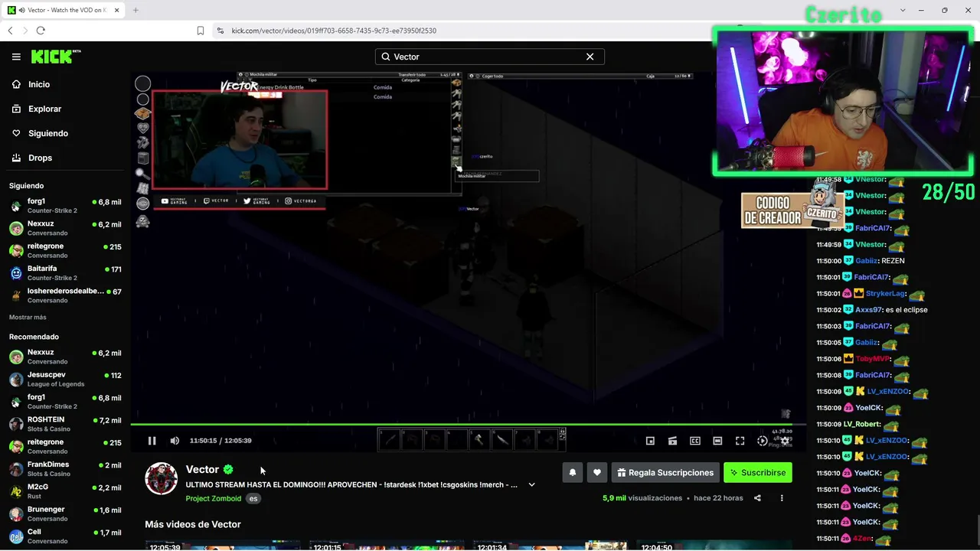Open video player settings gear
The image size is (980, 551).
click(785, 441)
